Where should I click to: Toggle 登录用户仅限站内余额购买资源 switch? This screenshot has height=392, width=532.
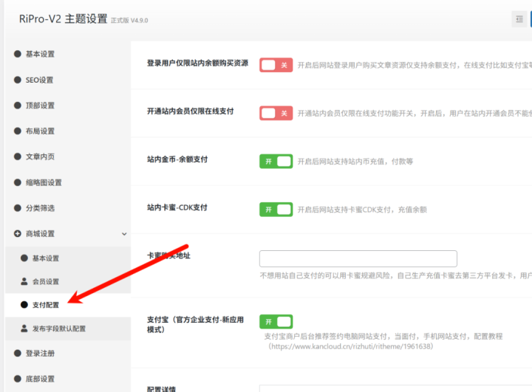coord(276,65)
